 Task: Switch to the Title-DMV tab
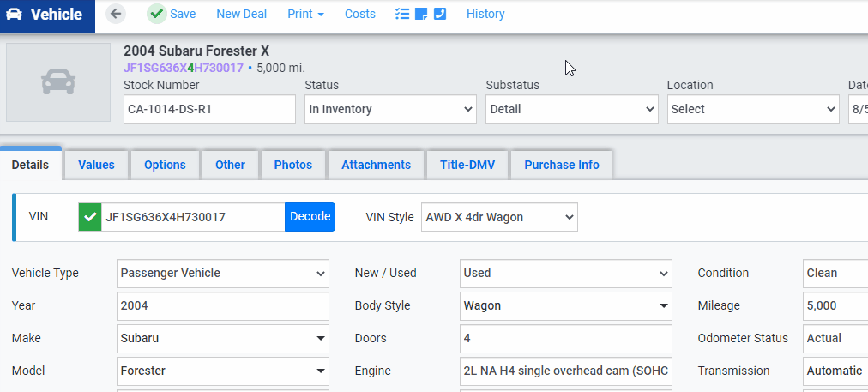[467, 165]
